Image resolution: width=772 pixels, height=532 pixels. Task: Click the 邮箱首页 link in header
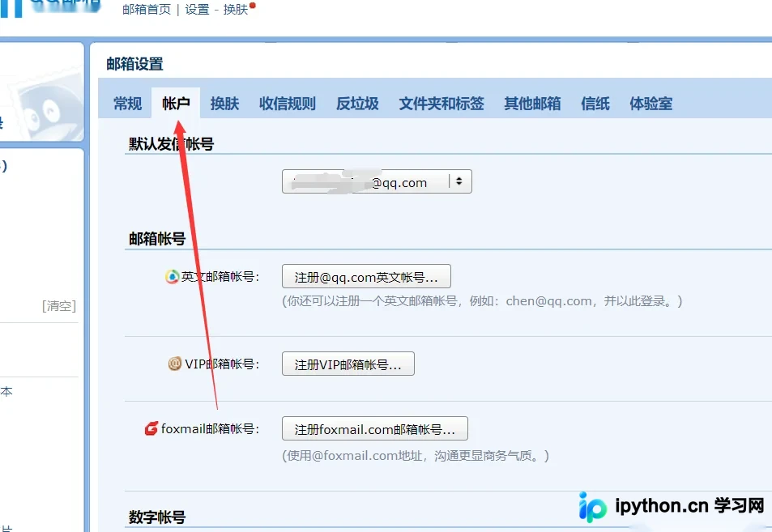pos(147,10)
